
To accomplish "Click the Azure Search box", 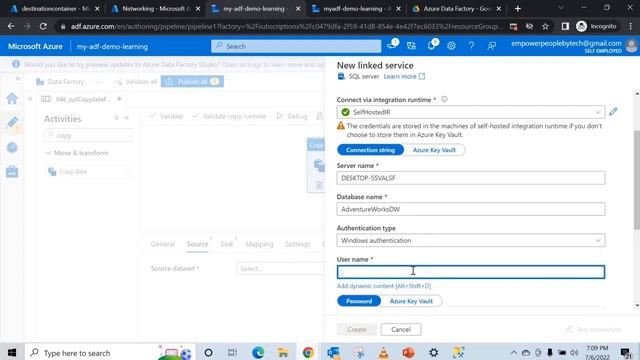I will click(296, 46).
